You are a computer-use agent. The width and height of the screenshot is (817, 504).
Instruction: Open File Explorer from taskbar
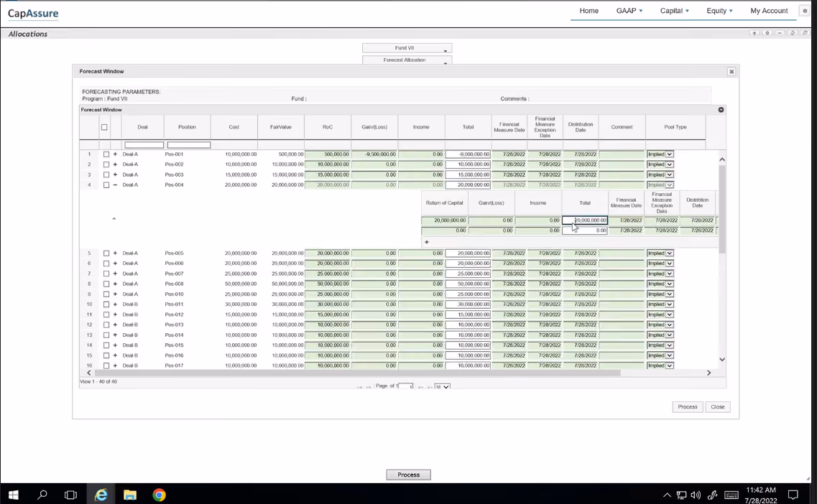pos(130,495)
